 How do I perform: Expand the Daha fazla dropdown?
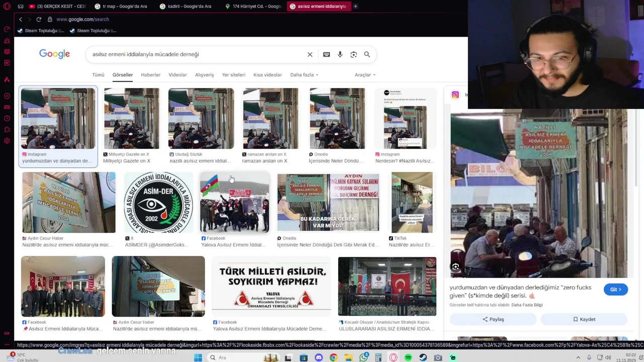304,75
